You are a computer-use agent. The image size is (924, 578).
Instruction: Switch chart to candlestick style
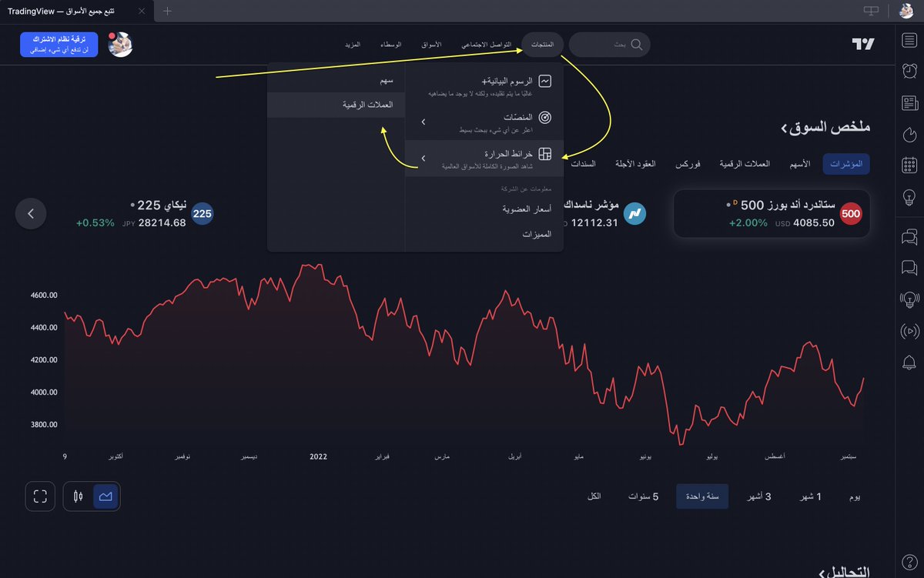click(78, 496)
